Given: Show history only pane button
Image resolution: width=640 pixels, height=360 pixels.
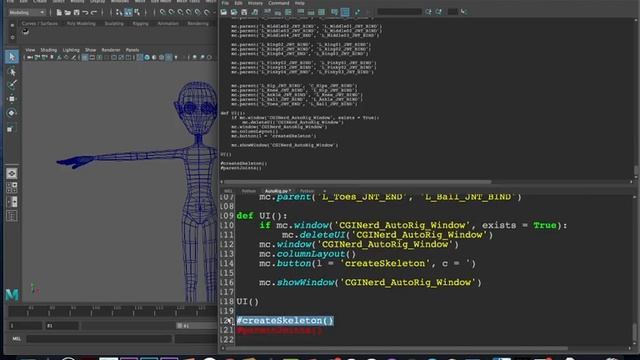Looking at the screenshot, I should point(301,12).
